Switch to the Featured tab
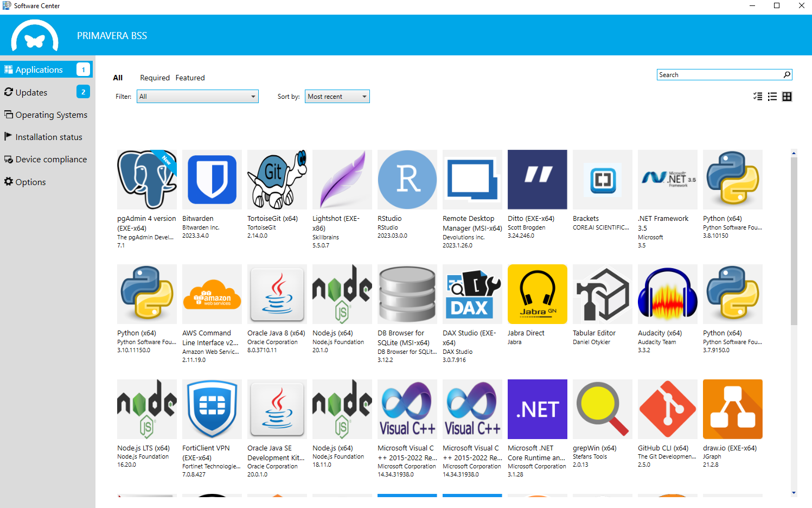 [x=190, y=78]
